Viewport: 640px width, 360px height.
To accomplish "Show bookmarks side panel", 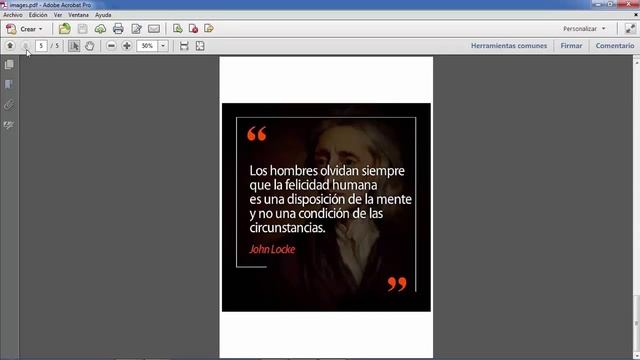I will [9, 84].
